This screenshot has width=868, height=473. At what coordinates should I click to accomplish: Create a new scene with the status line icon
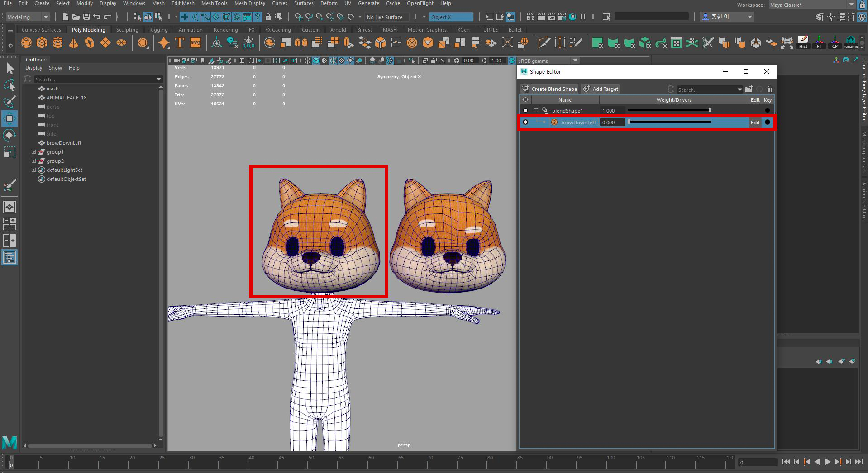click(66, 17)
